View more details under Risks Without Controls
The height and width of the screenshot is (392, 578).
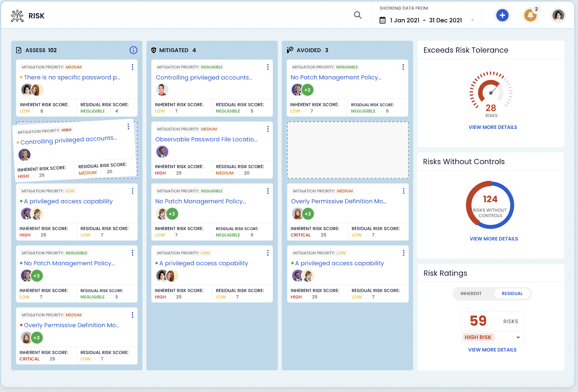click(x=493, y=239)
